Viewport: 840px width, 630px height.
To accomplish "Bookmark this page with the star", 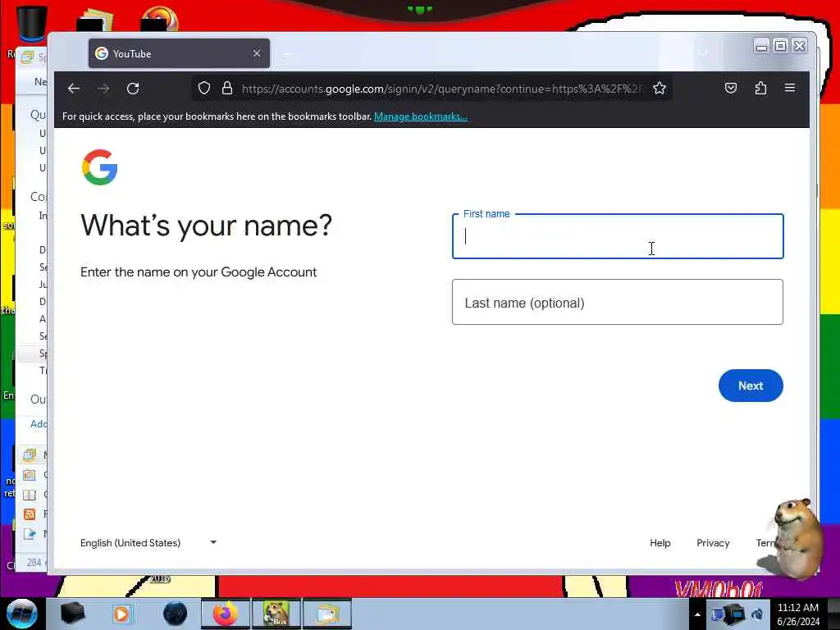I will click(660, 89).
